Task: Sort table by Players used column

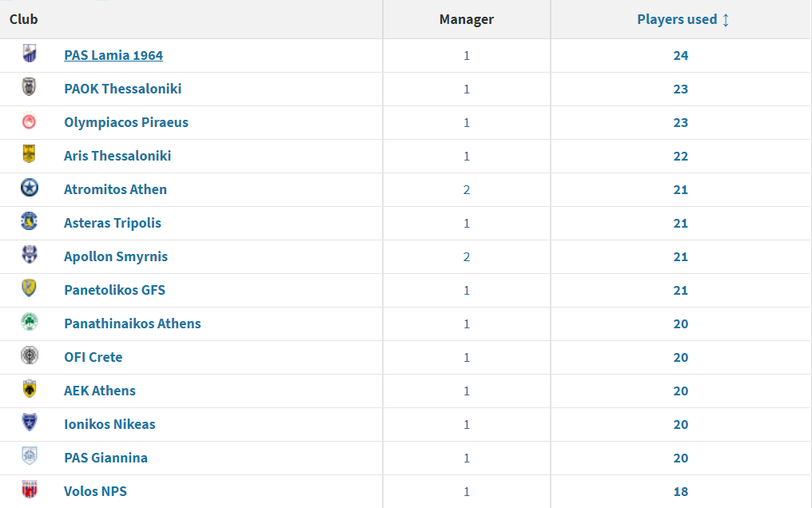Action: (x=677, y=19)
